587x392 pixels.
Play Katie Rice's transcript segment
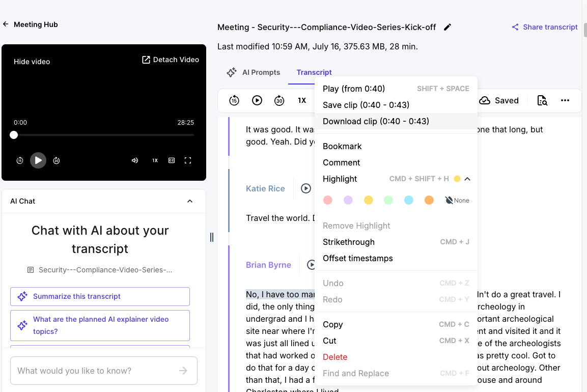(306, 188)
